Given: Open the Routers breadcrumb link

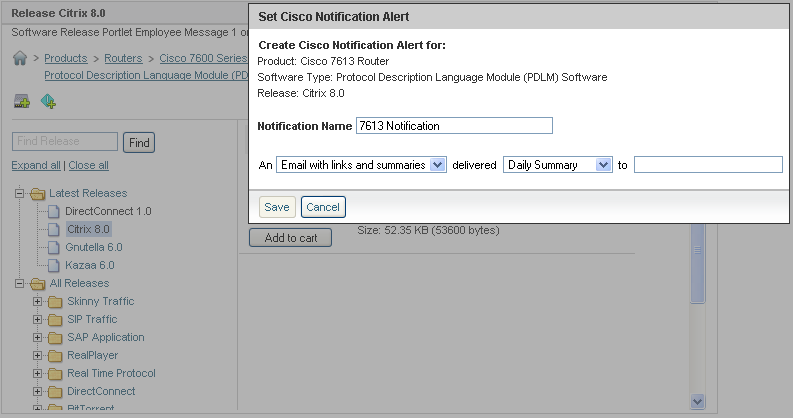Looking at the screenshot, I should click(123, 58).
